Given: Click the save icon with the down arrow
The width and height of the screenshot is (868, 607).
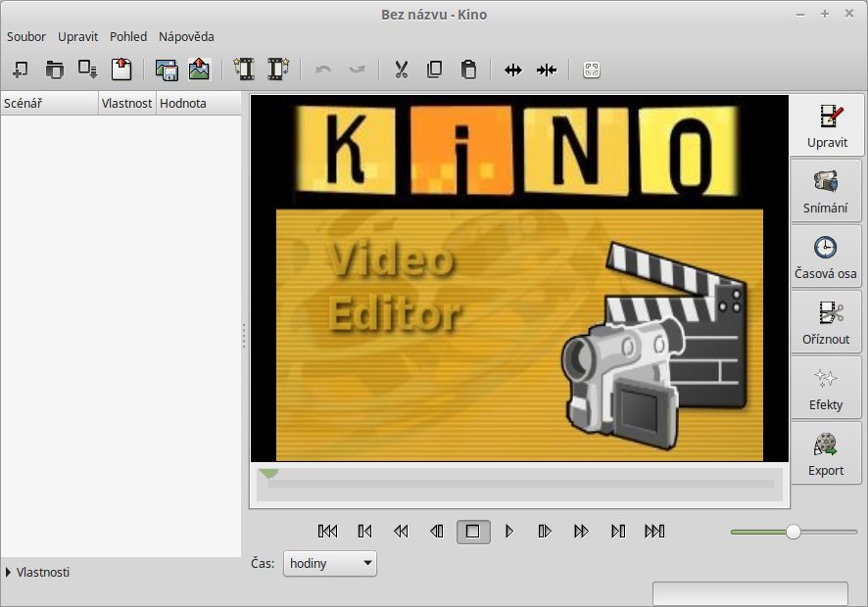Looking at the screenshot, I should coord(87,70).
